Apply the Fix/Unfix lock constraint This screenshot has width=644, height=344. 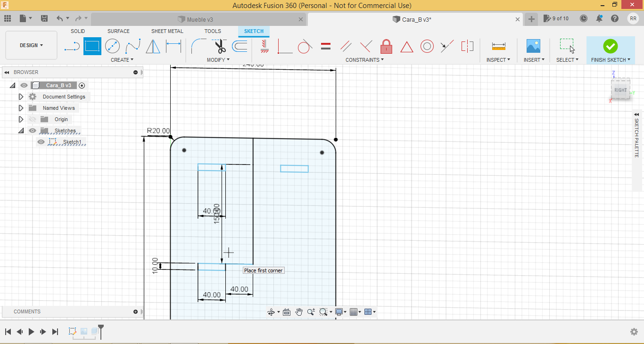(386, 46)
